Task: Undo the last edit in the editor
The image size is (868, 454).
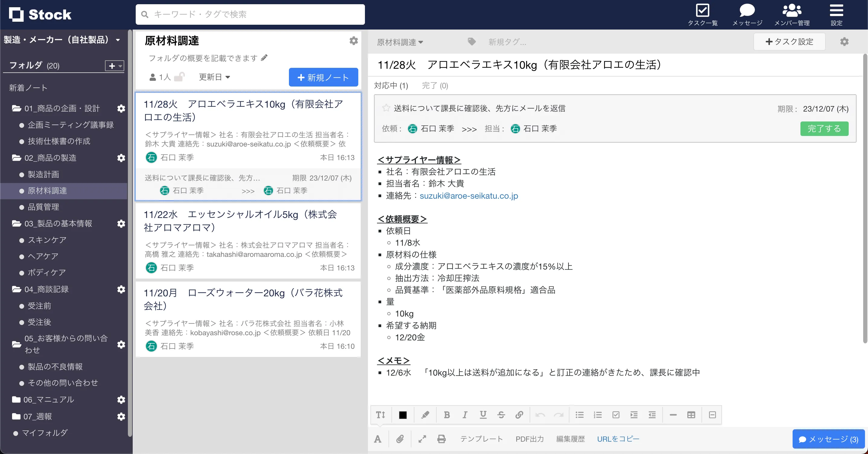Action: pos(540,415)
